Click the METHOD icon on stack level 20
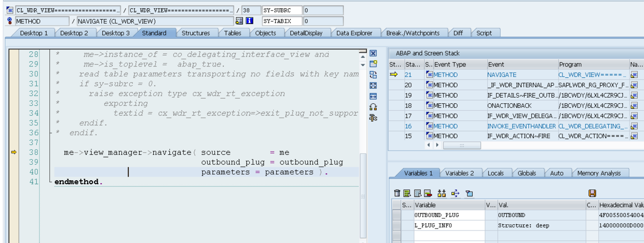Image resolution: width=644 pixels, height=243 pixels. click(429, 85)
